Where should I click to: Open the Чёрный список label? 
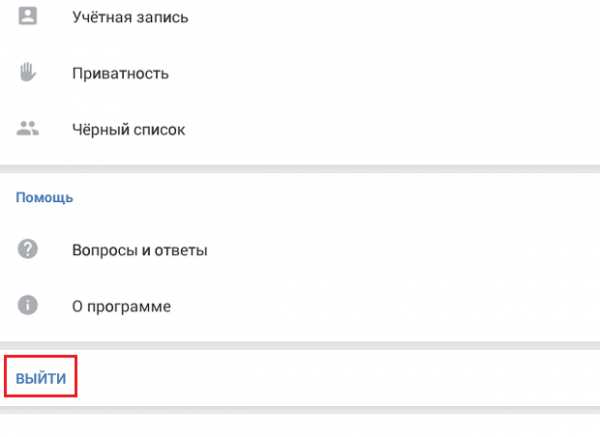pyautogui.click(x=129, y=130)
